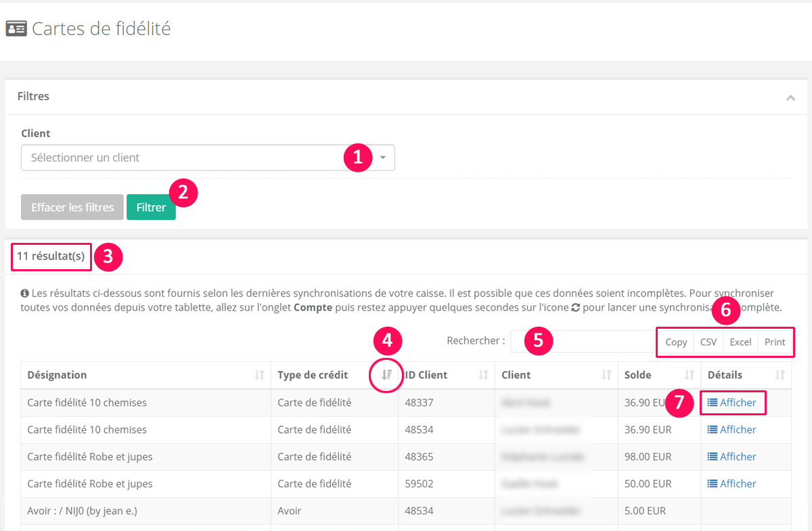The width and height of the screenshot is (812, 531).
Task: Click the 50.00 EUR balance cell
Action: (x=659, y=484)
